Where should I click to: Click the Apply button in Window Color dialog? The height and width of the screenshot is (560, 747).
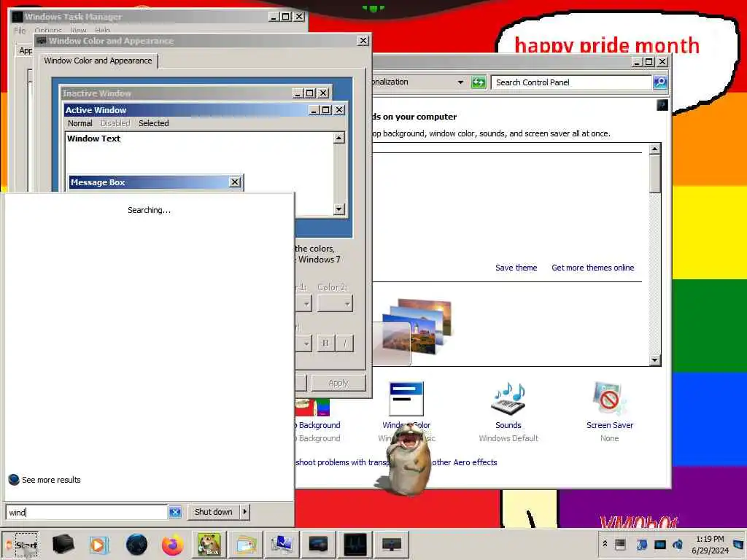click(338, 383)
